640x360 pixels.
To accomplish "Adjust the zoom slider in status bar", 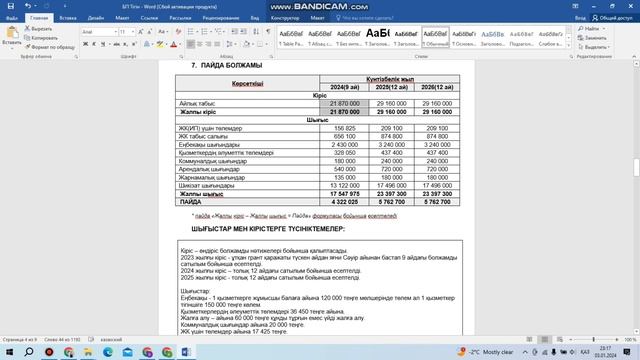I will tap(593, 339).
